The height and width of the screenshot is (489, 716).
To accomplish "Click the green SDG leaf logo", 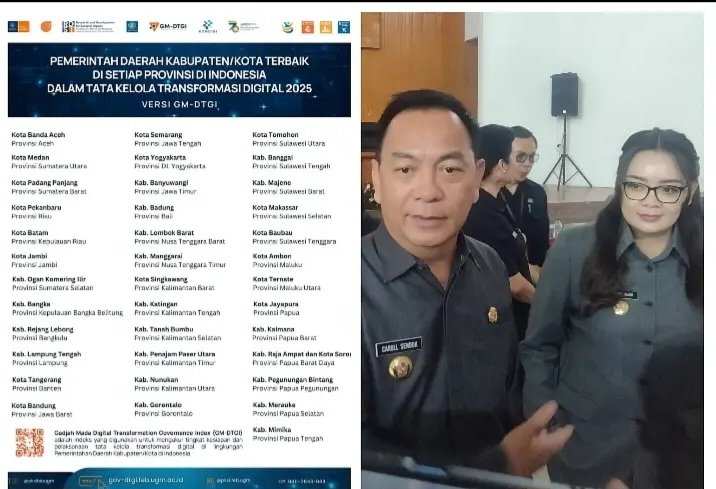I will point(288,27).
